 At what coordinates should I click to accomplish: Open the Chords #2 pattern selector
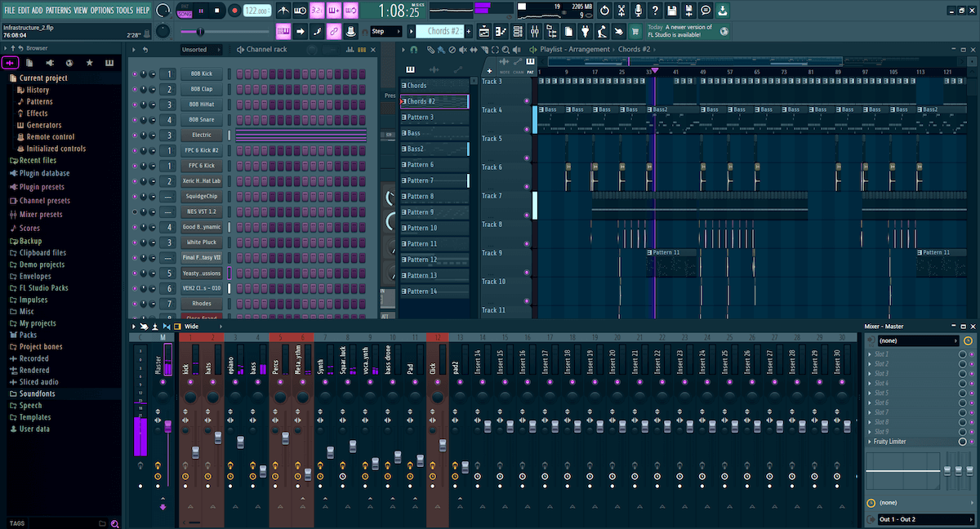click(x=439, y=32)
